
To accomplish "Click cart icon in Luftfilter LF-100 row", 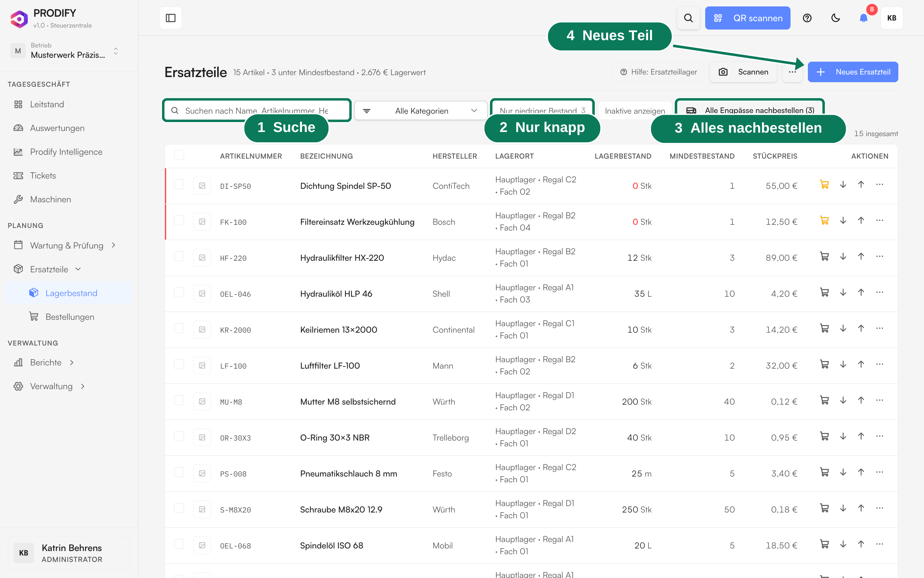I will [x=824, y=364].
